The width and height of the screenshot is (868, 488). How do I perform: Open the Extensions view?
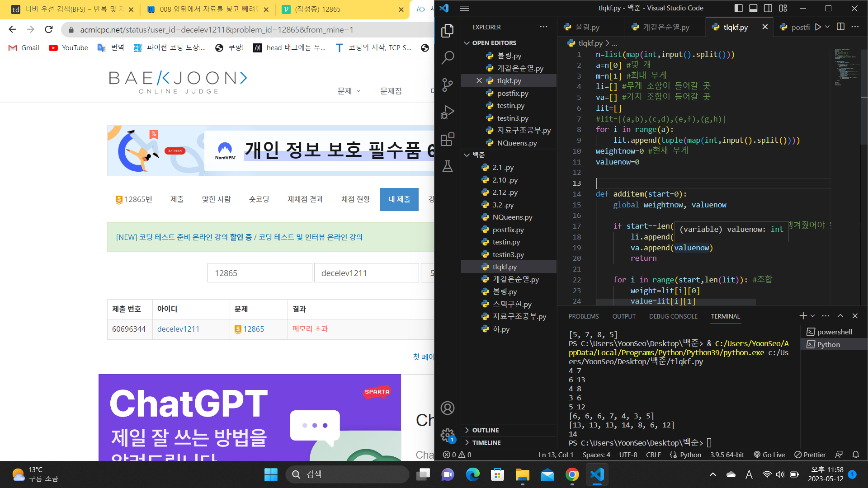click(448, 139)
